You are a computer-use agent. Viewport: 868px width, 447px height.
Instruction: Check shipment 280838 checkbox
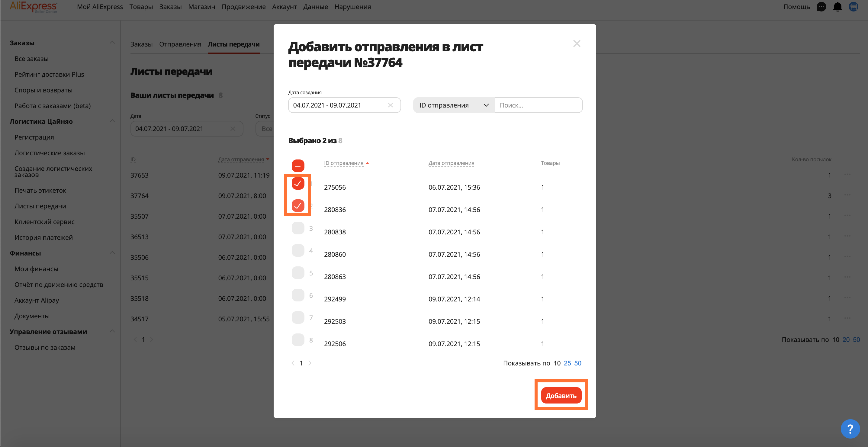click(298, 228)
